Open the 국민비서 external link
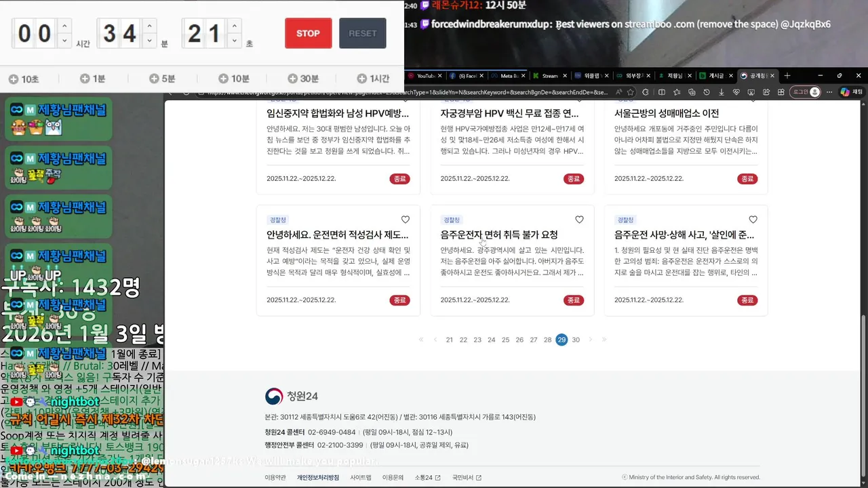868x488 pixels. coord(467,478)
